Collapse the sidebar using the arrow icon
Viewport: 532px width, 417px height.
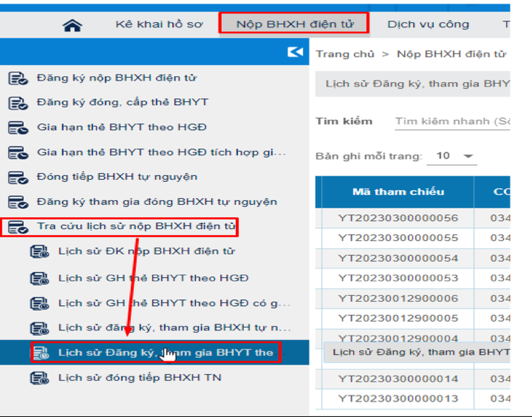295,52
